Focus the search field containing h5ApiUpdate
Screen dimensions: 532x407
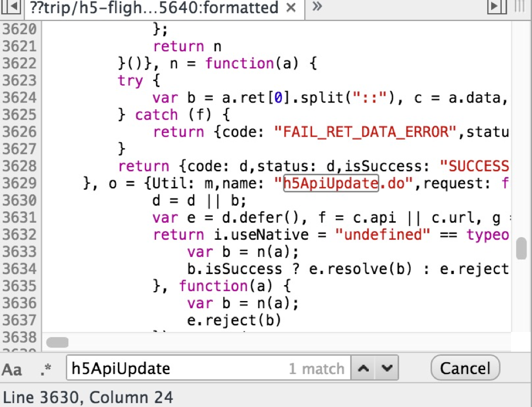pos(208,368)
